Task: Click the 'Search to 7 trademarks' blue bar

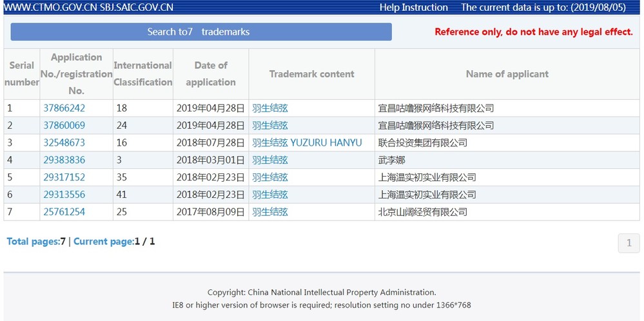Action: coord(200,32)
